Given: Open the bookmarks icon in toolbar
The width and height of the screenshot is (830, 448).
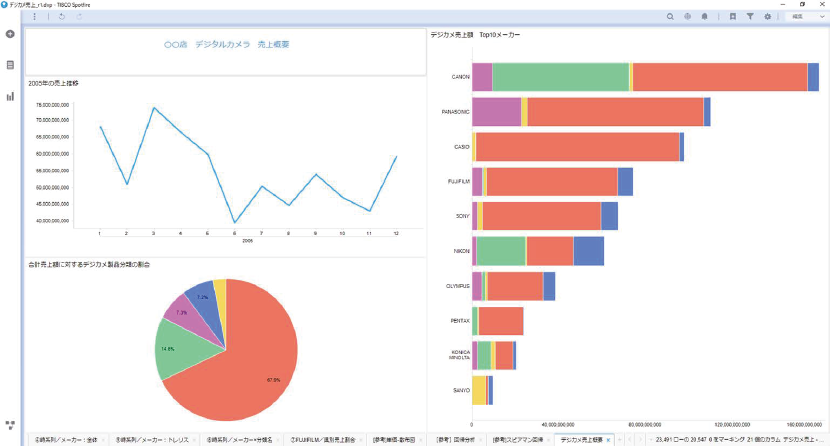Looking at the screenshot, I should (x=733, y=16).
